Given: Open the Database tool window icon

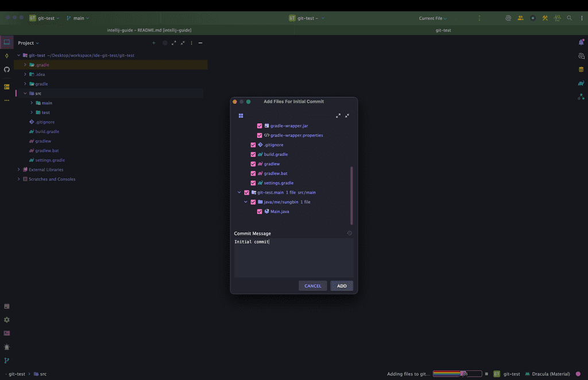Looking at the screenshot, I should click(x=581, y=69).
